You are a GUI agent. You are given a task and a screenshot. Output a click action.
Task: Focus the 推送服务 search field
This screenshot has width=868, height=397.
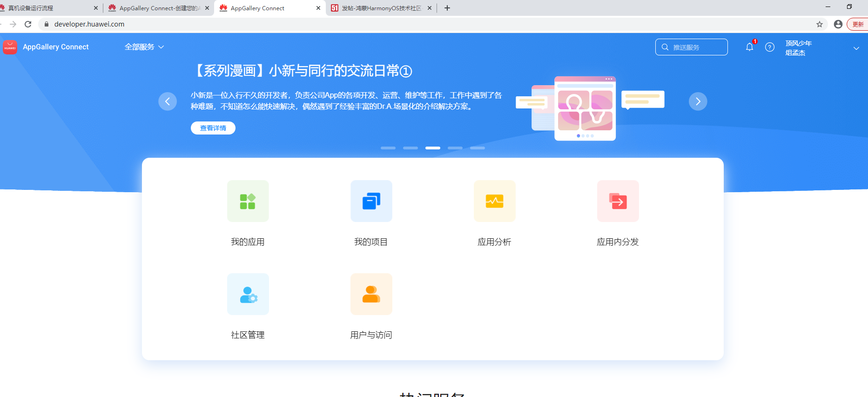[x=692, y=47]
